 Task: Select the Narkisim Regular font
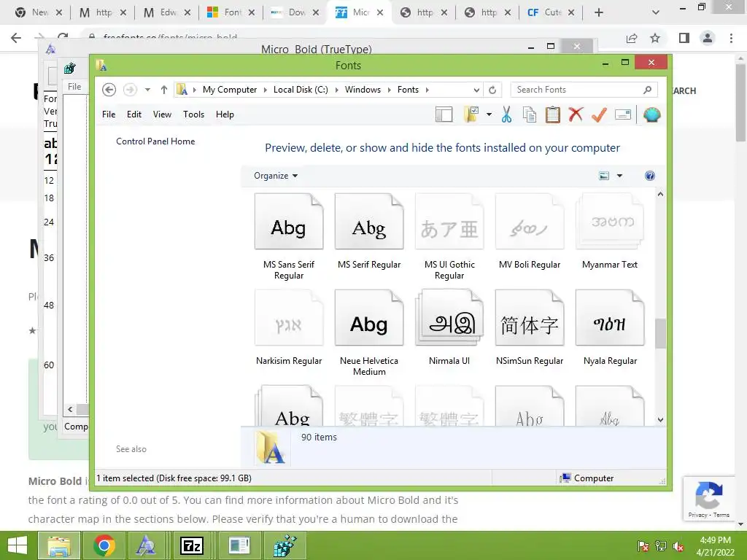(289, 327)
